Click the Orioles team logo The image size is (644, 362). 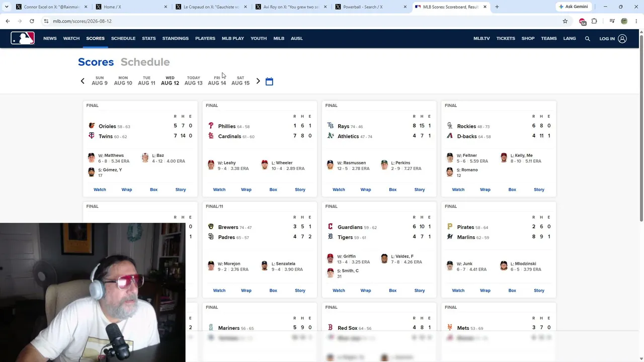click(x=92, y=126)
